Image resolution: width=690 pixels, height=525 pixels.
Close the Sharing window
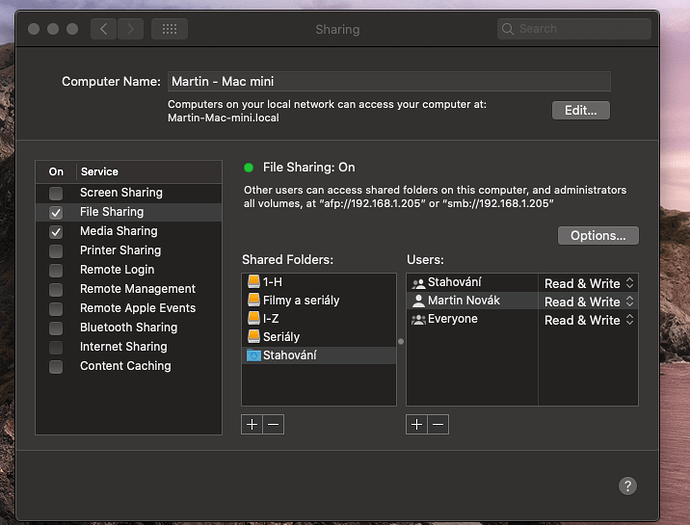click(x=33, y=29)
